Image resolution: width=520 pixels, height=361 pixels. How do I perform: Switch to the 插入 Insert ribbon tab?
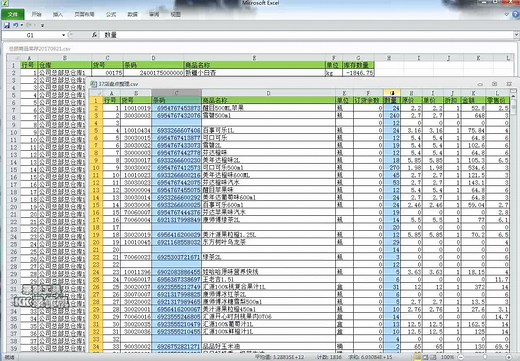pos(58,14)
